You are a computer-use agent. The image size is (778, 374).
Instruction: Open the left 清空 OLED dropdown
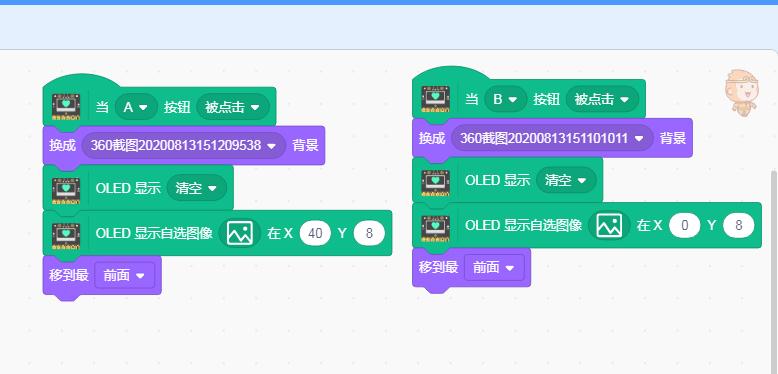(196, 188)
